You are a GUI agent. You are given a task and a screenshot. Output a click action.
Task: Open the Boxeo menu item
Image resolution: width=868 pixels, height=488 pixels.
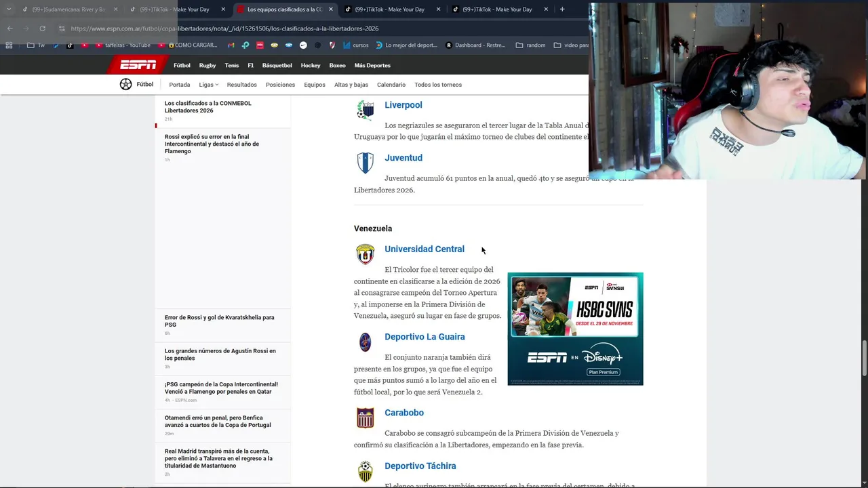(337, 66)
